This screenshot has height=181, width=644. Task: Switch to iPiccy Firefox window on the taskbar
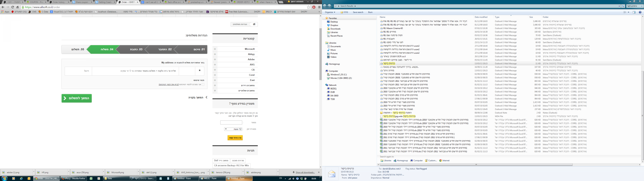click(x=73, y=179)
